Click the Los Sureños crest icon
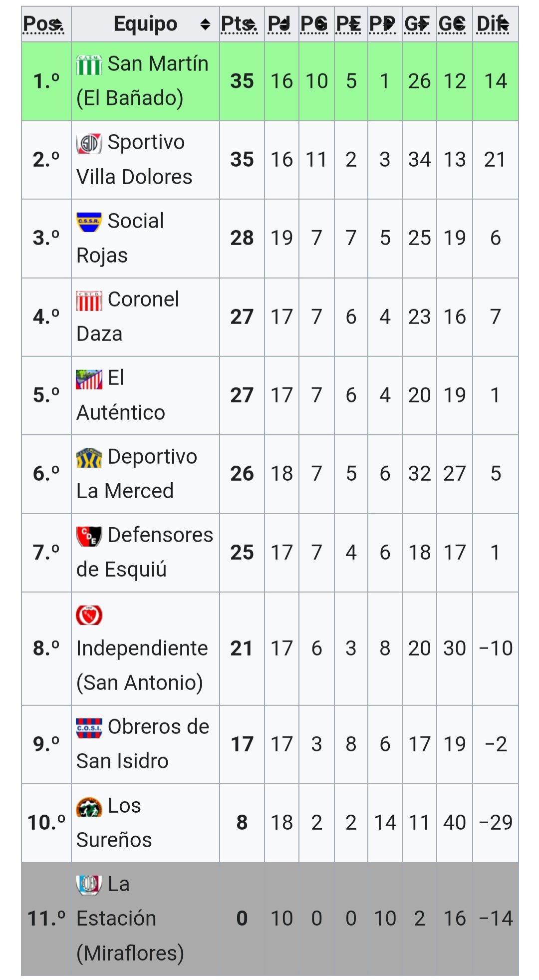The image size is (539, 980). 89,807
